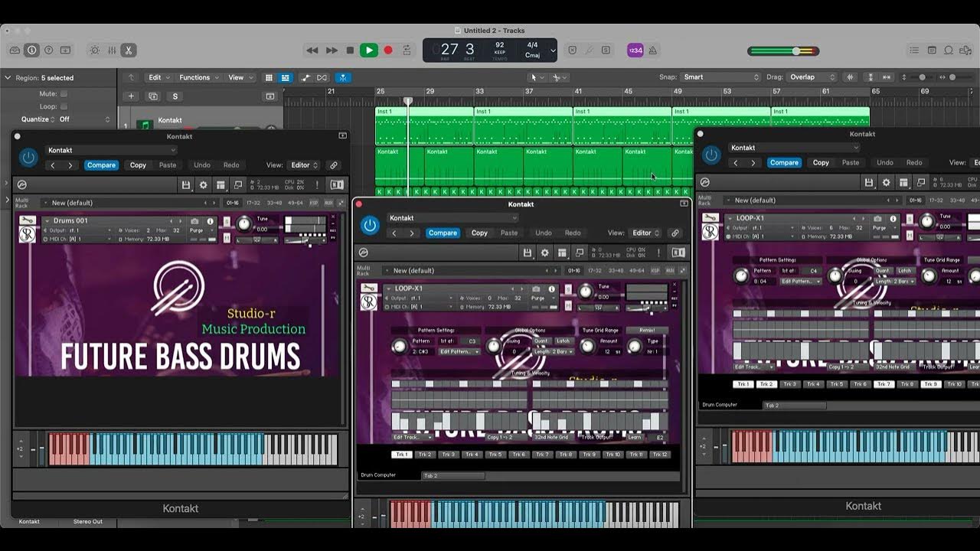Toggle Cycle mode in transport

click(x=407, y=51)
